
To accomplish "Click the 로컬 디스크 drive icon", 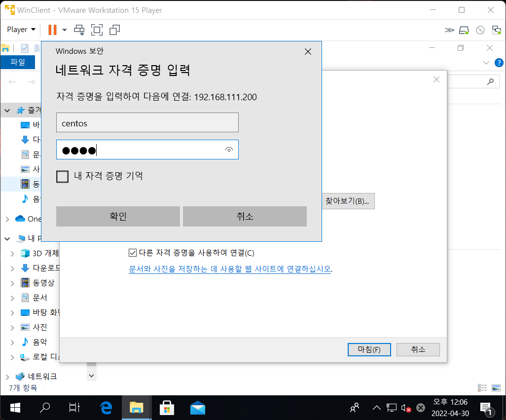I will coord(25,357).
